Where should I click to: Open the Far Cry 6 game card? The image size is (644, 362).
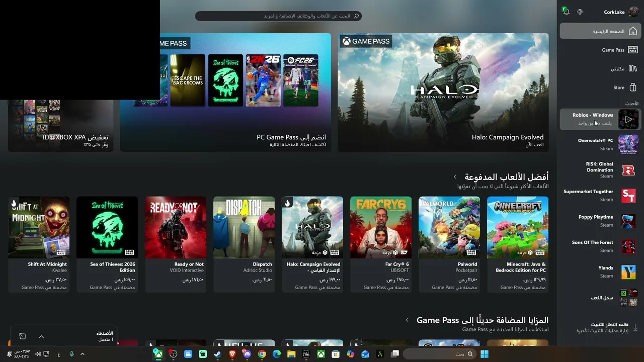[x=381, y=244]
